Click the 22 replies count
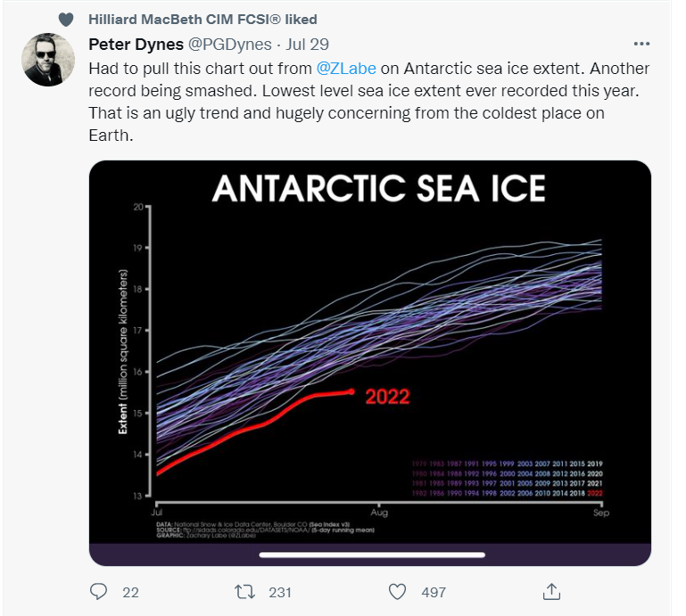The image size is (686, 616). tap(130, 593)
